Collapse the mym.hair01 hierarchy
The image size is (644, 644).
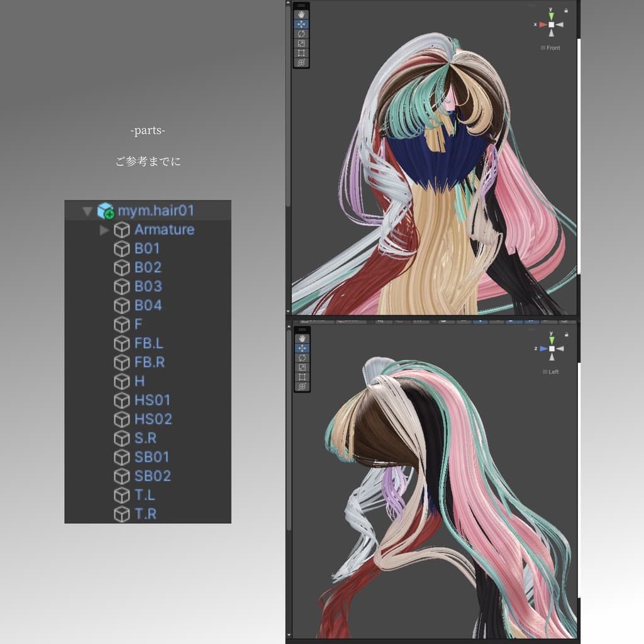(87, 211)
